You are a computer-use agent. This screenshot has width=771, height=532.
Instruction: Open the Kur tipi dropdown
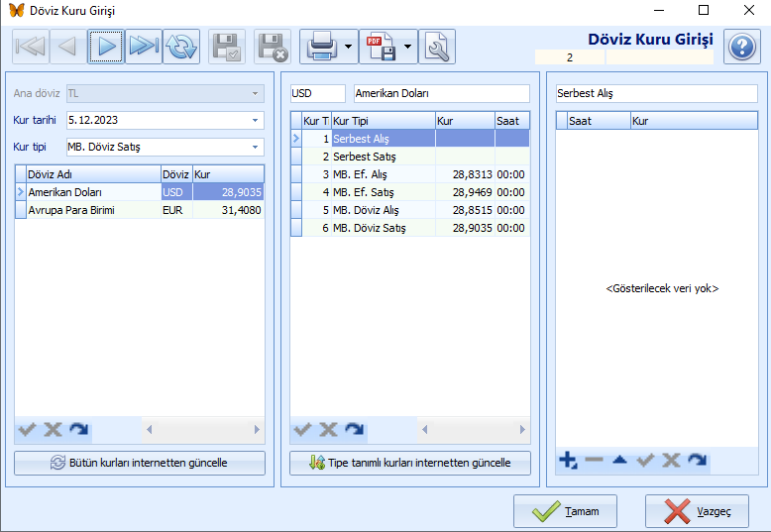(256, 147)
